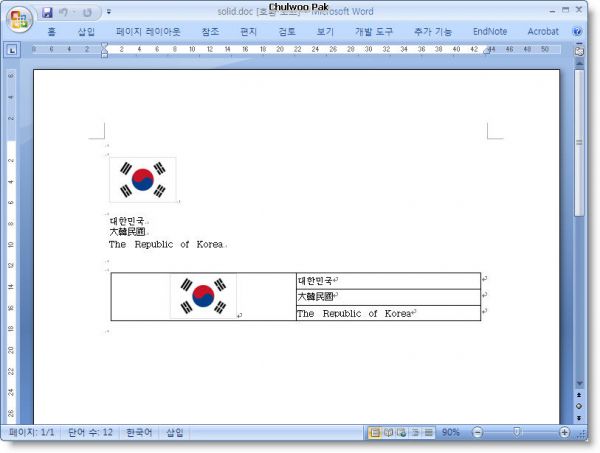
Task: Click Next Page double-arrow button
Action: 579,418
